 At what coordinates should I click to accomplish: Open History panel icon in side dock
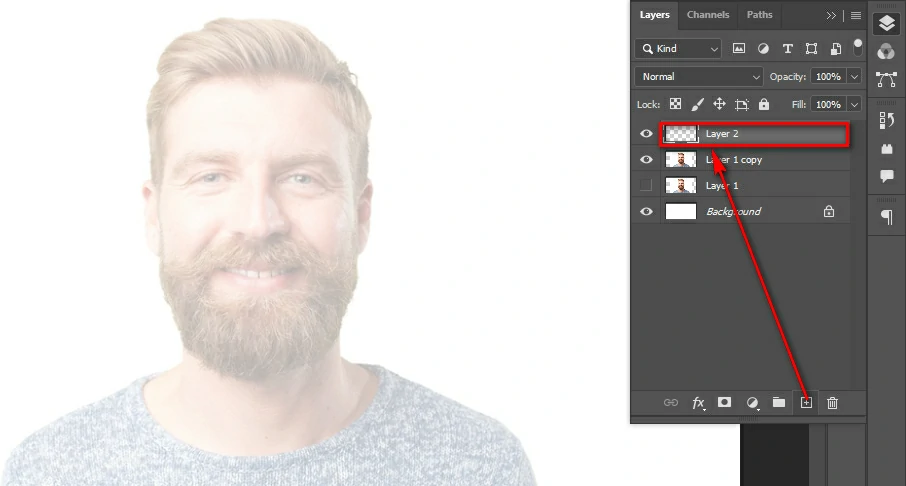tap(886, 121)
